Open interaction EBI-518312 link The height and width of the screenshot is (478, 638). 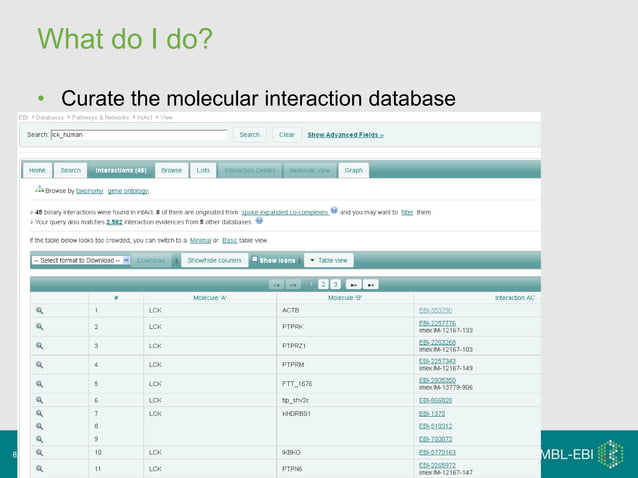(x=435, y=426)
